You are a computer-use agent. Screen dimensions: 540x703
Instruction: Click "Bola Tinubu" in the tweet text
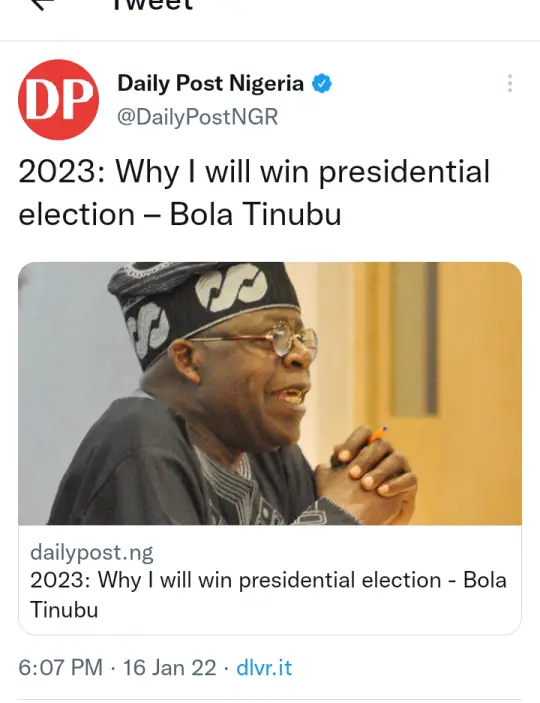coord(256,214)
